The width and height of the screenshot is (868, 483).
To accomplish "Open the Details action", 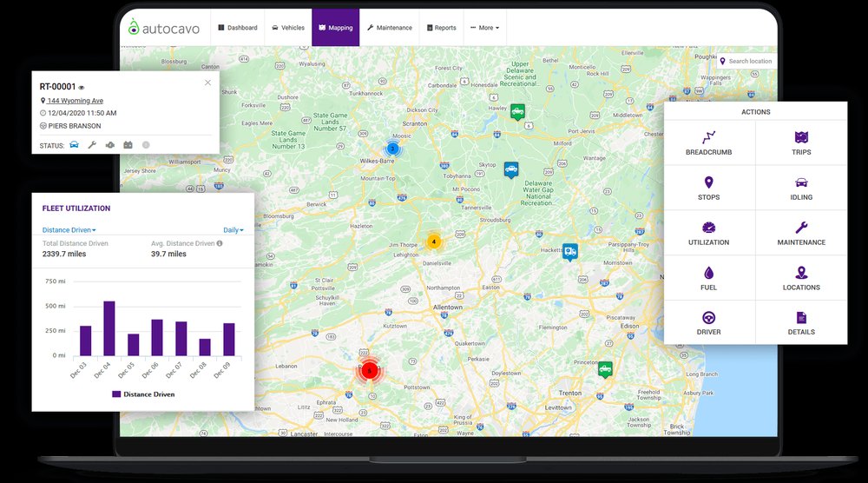I will [x=801, y=323].
